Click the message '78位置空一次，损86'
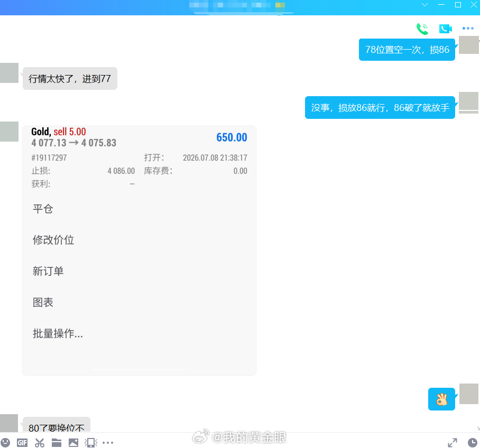480x448 pixels. [407, 50]
